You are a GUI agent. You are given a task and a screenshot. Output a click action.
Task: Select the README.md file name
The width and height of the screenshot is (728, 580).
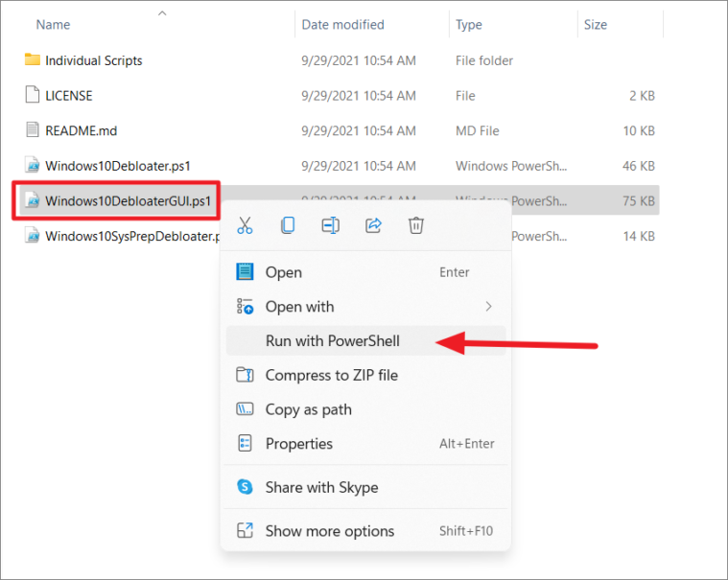pos(81,130)
